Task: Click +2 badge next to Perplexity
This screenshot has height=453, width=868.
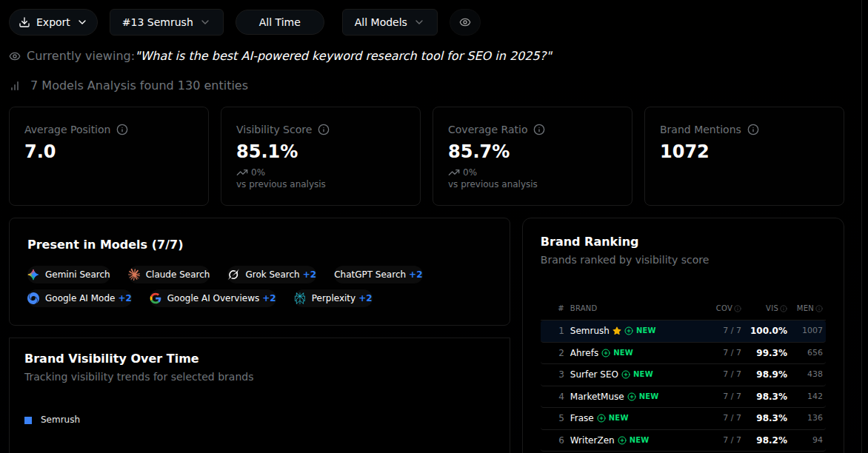Action: [x=365, y=298]
